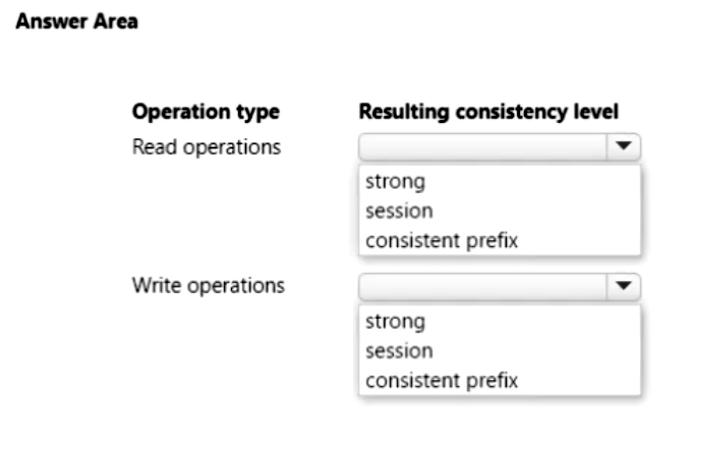Pick consistent prefix for Write operations
Image resolution: width=725 pixels, height=459 pixels.
point(442,381)
